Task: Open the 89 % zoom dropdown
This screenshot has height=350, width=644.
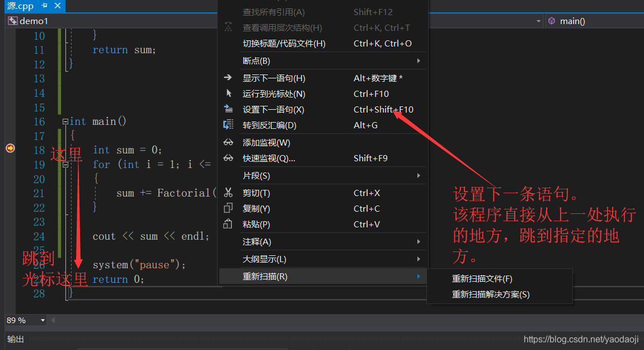Action: click(x=43, y=320)
